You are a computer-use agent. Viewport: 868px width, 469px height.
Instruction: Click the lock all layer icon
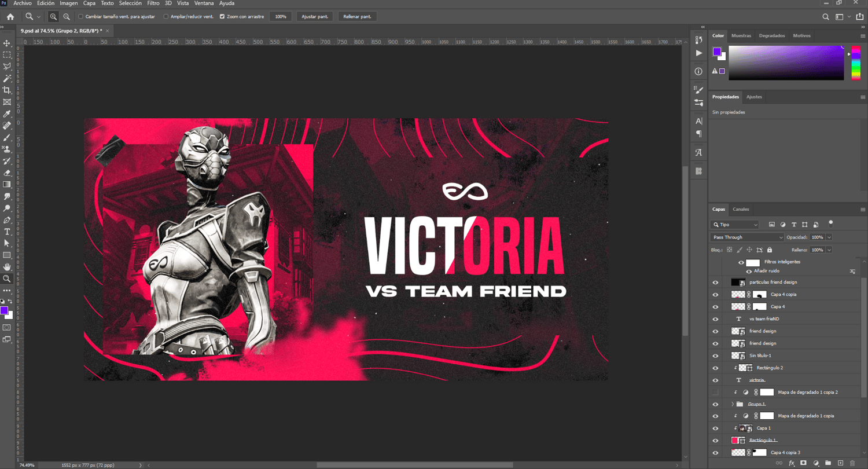pos(769,250)
